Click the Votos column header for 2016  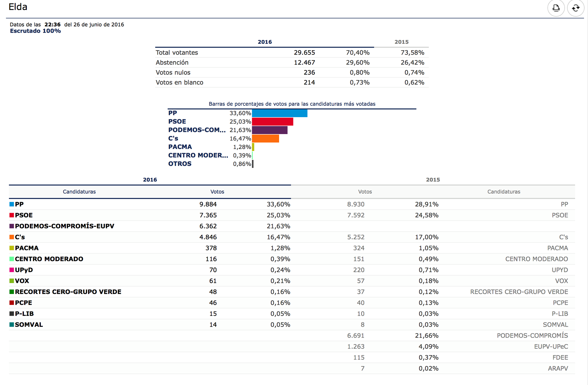click(217, 192)
